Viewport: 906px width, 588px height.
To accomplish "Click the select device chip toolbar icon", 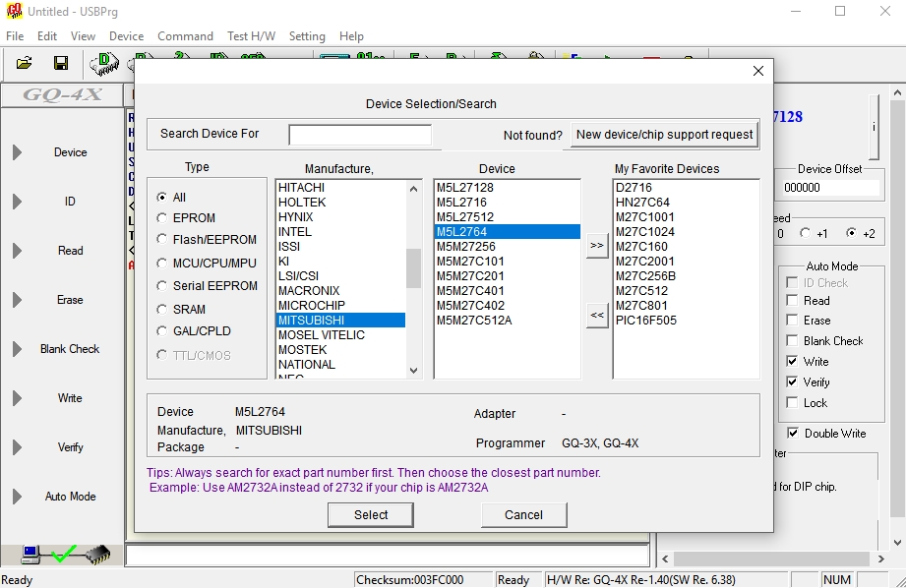I will click(x=104, y=64).
